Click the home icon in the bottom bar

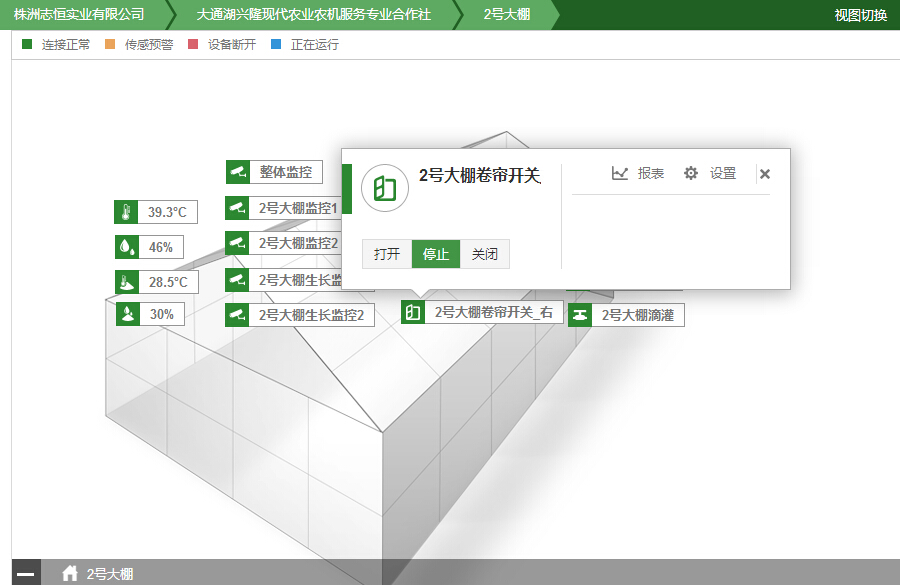[x=69, y=572]
